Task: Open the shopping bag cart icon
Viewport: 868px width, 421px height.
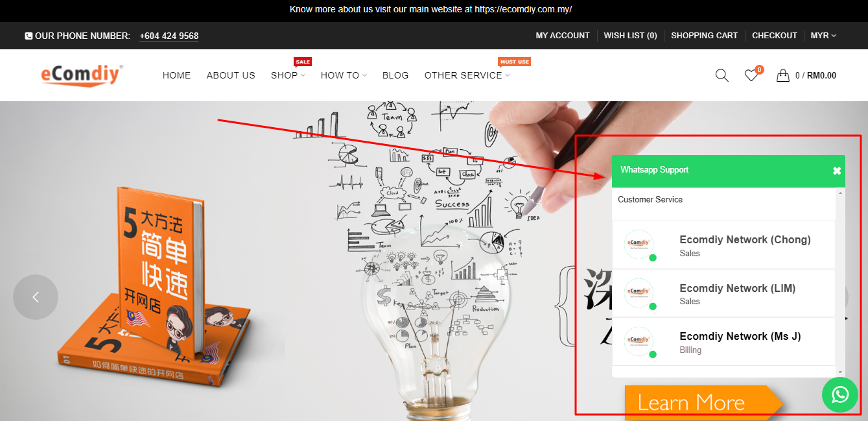Action: tap(783, 75)
